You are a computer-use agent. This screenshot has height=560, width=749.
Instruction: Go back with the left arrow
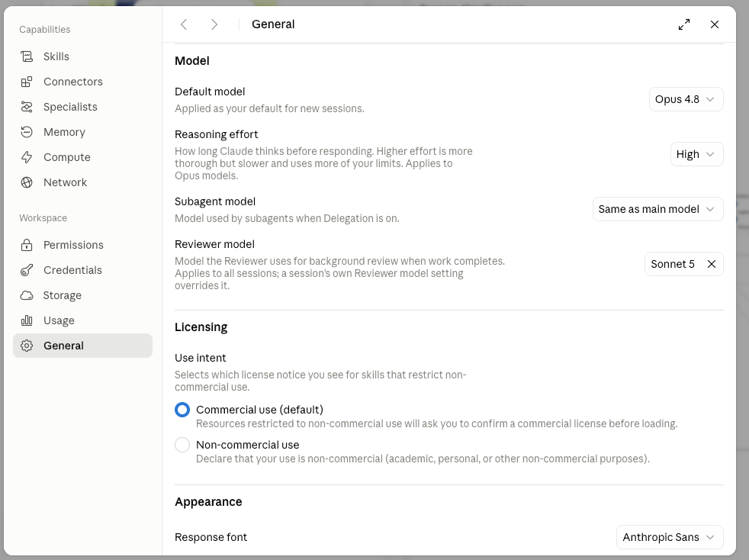point(184,24)
